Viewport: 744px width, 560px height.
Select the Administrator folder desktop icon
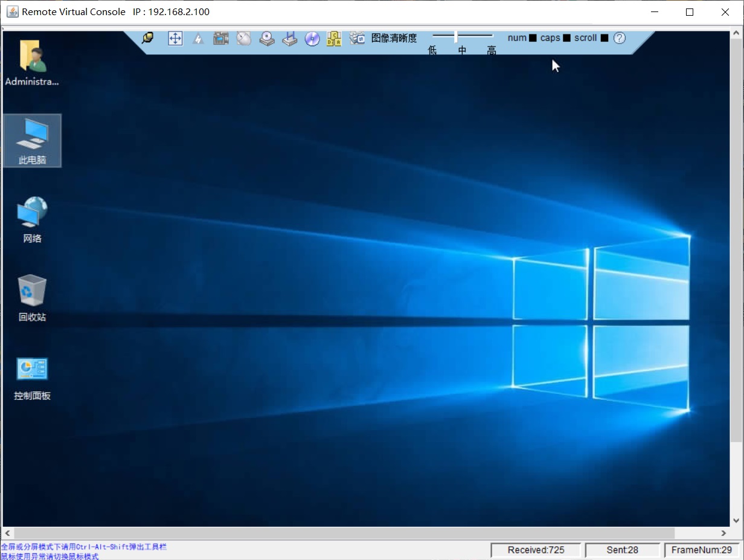pos(32,63)
